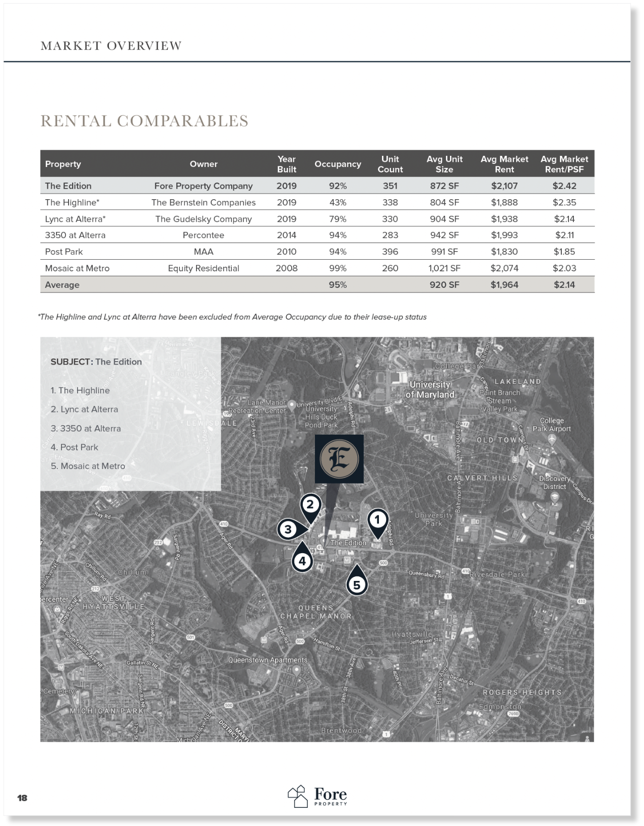644x826 pixels.
Task: Click the 'RENTAL COMPARABLES' heading
Action: [x=145, y=121]
